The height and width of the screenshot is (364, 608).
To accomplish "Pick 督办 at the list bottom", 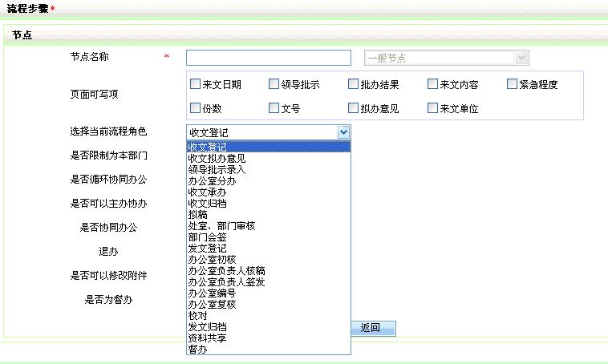I will pyautogui.click(x=269, y=349).
